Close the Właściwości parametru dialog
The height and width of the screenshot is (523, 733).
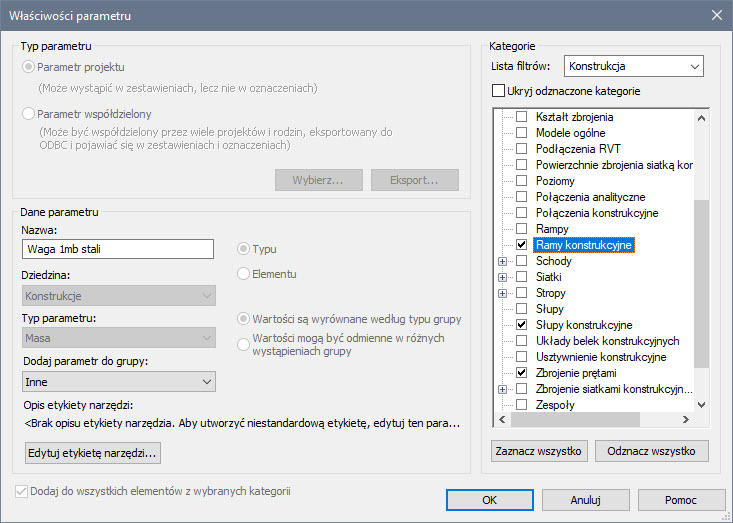pos(715,15)
